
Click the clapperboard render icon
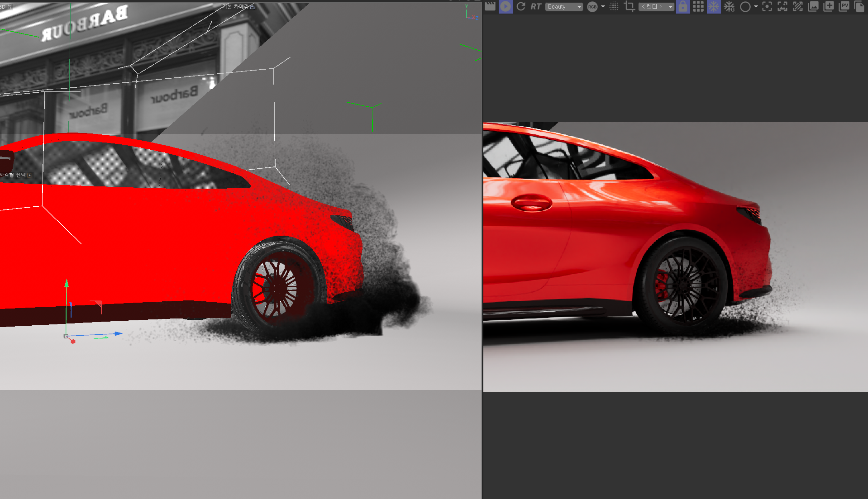(490, 6)
